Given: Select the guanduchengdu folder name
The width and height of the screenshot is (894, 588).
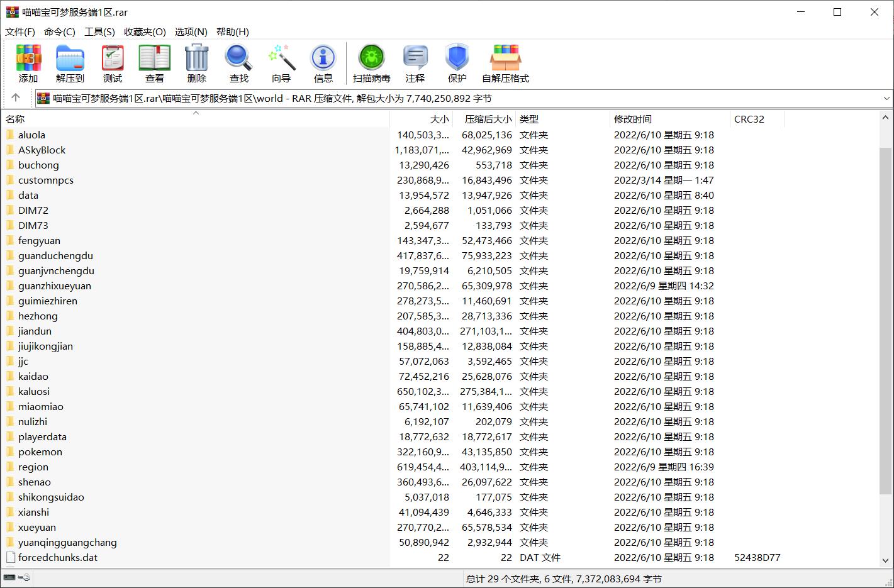Looking at the screenshot, I should point(55,255).
